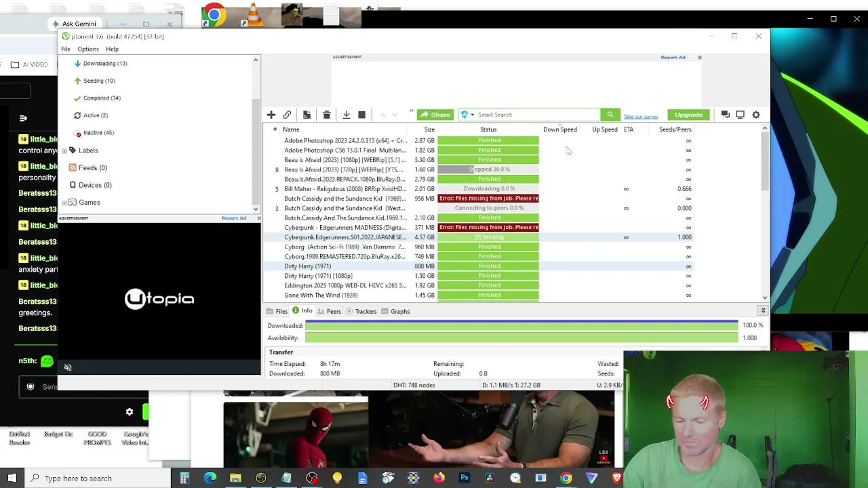Click the Downloaded progress bar in Info tab

[521, 325]
